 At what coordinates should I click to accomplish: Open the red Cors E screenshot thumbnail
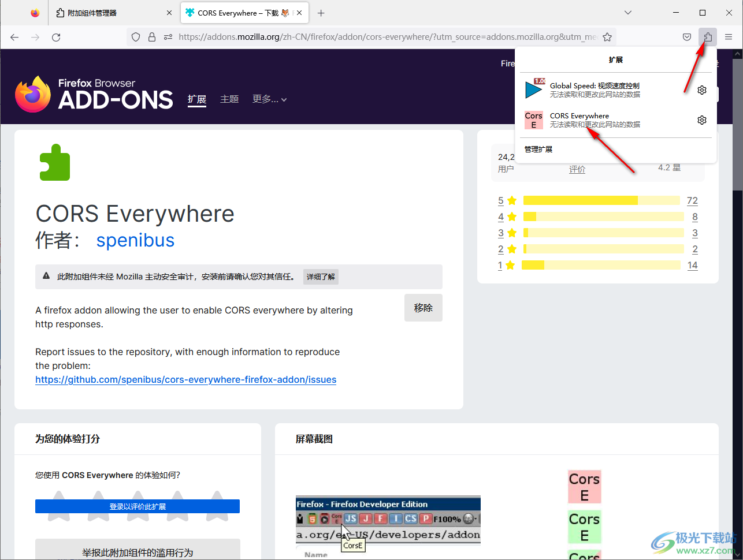pyautogui.click(x=585, y=487)
